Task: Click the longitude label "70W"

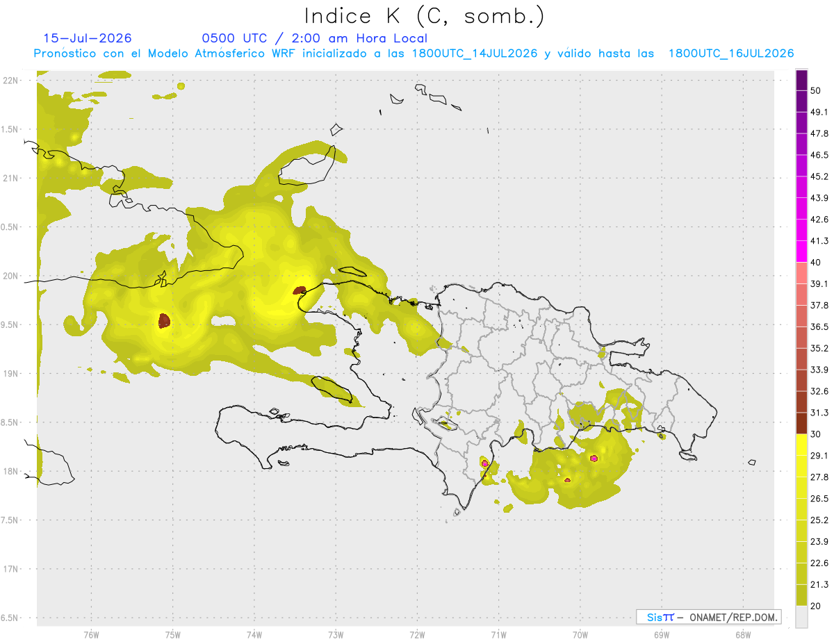Action: (x=580, y=635)
